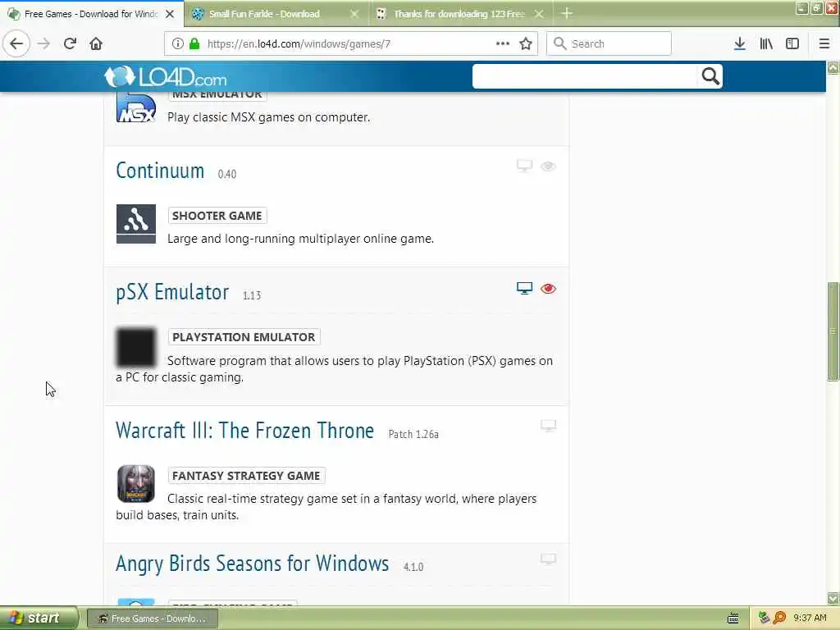840x630 pixels.
Task: Click the page scrollbar up arrow
Action: click(833, 67)
